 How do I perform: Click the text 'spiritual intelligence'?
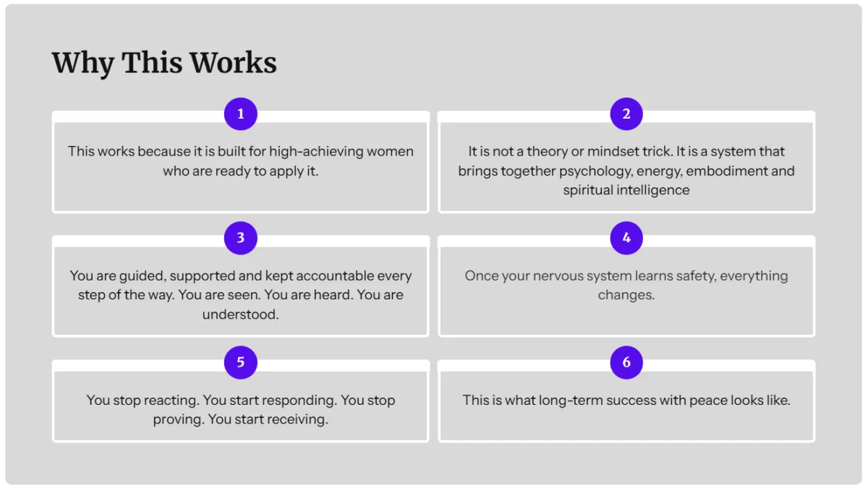click(626, 190)
